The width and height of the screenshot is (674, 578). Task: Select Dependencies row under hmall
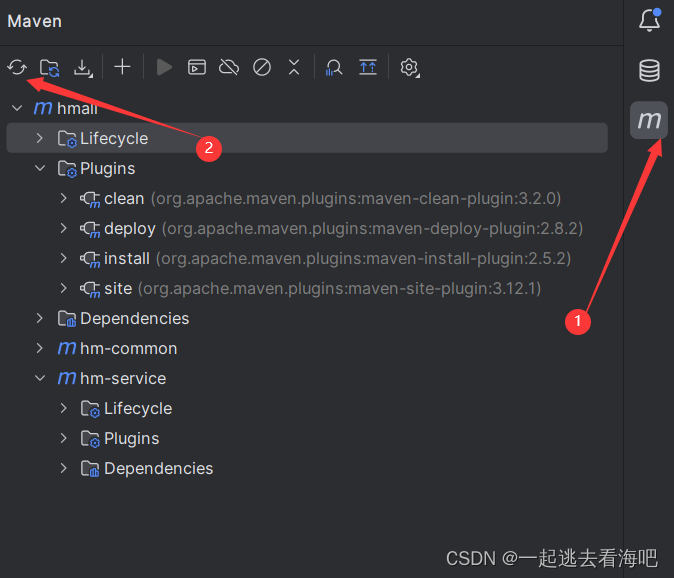tap(307, 318)
